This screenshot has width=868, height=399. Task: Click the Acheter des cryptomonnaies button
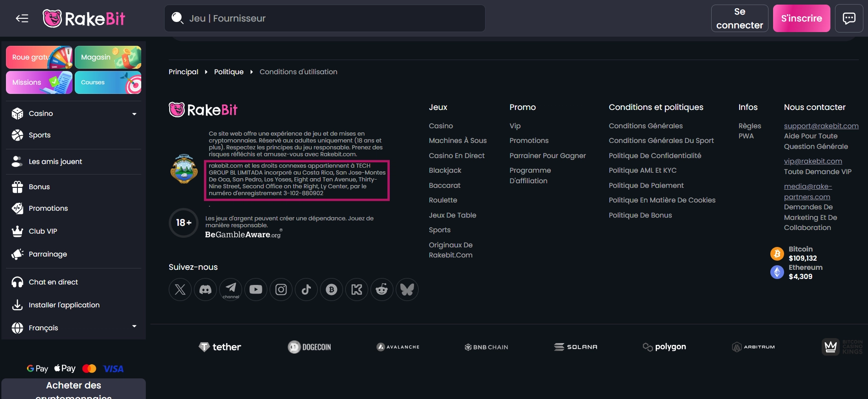(74, 389)
